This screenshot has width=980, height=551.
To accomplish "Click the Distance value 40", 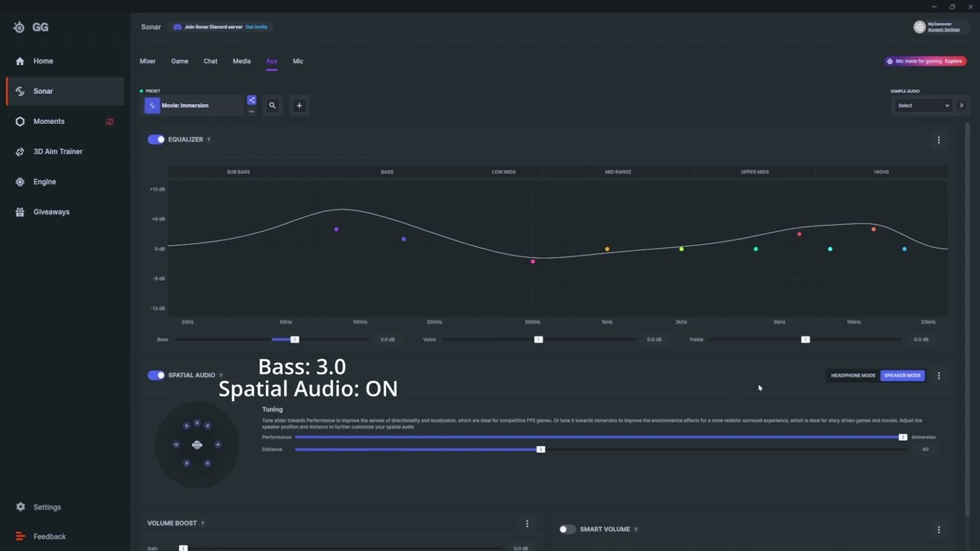I will (926, 449).
